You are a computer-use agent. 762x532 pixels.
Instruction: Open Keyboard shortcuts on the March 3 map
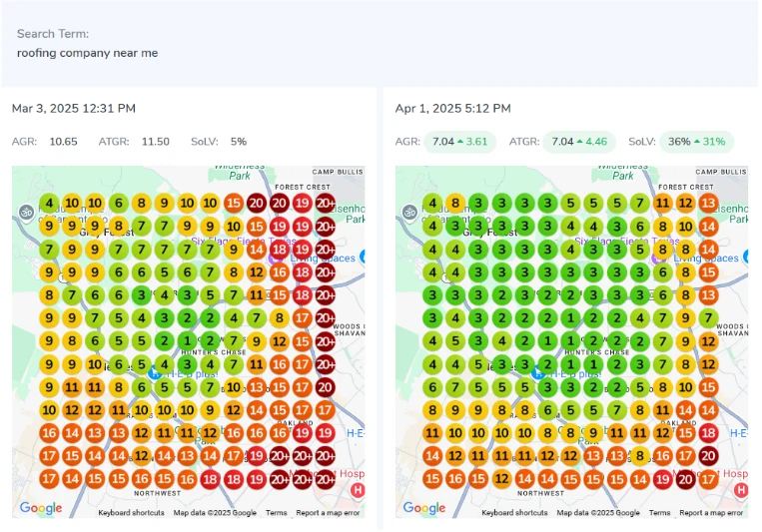pos(131,513)
